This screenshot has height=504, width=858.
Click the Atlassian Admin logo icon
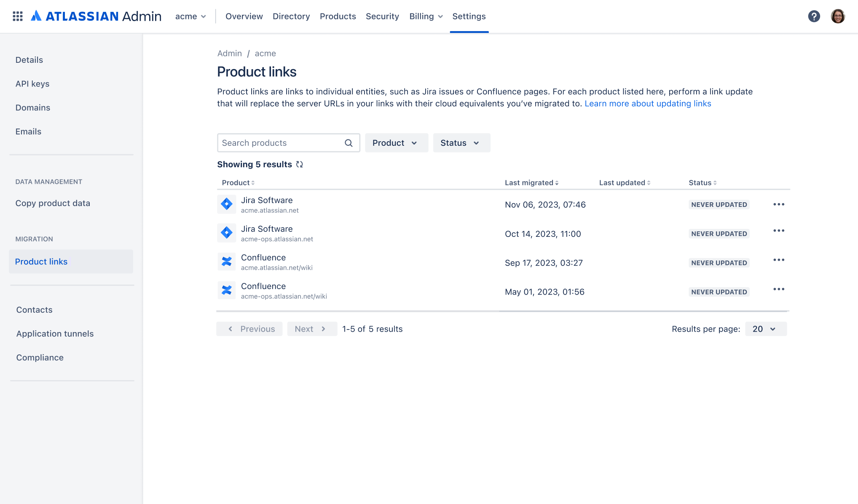pyautogui.click(x=37, y=16)
